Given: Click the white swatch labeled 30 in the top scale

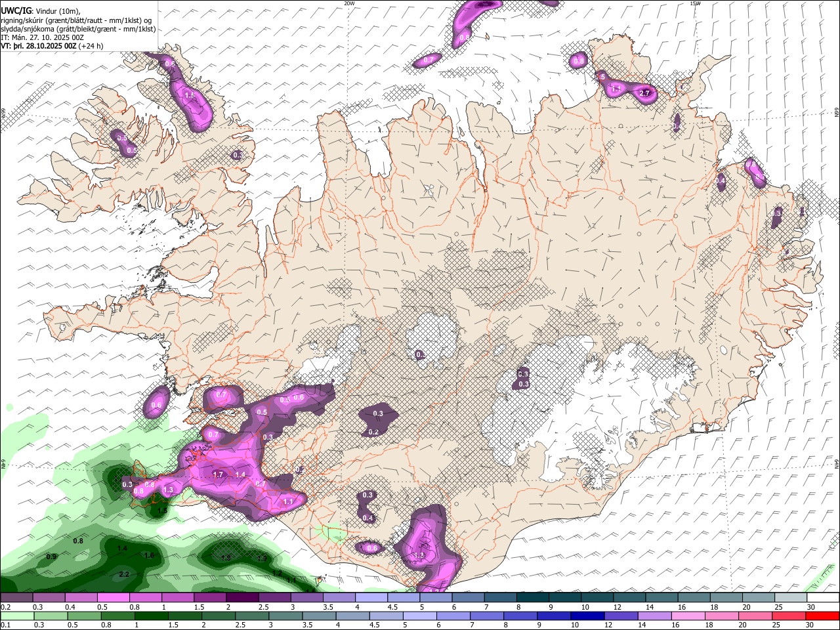Looking at the screenshot, I should pos(823,597).
